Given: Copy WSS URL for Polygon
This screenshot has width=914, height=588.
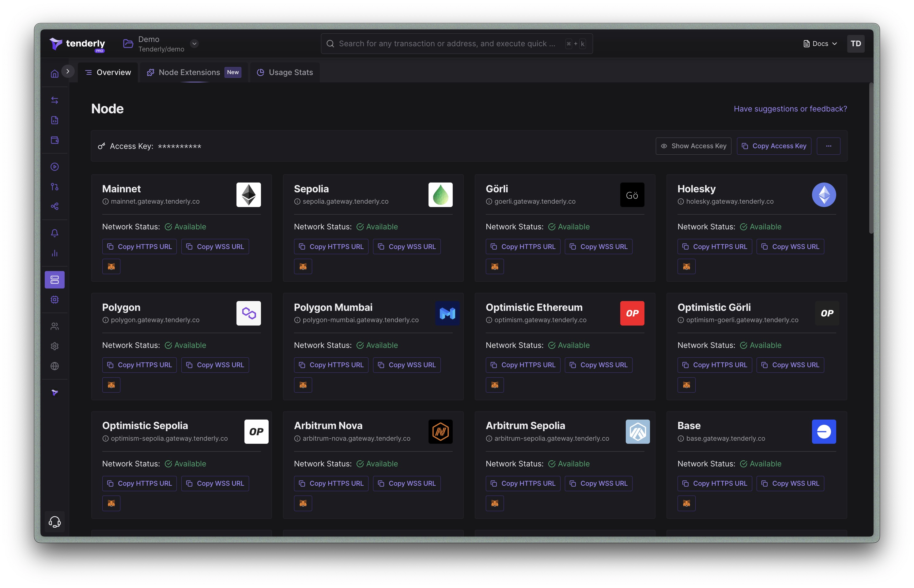Looking at the screenshot, I should [215, 365].
